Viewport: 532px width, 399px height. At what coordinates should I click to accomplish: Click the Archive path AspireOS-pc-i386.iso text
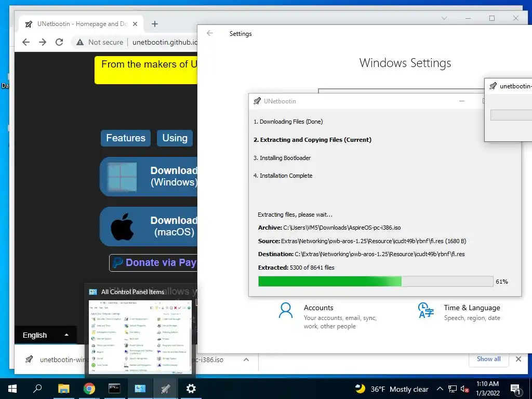[x=329, y=228]
